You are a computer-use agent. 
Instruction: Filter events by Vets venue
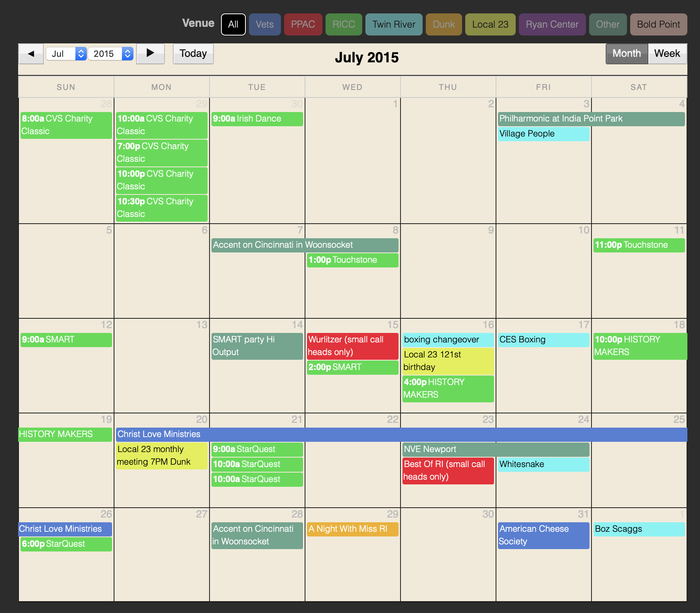(264, 24)
